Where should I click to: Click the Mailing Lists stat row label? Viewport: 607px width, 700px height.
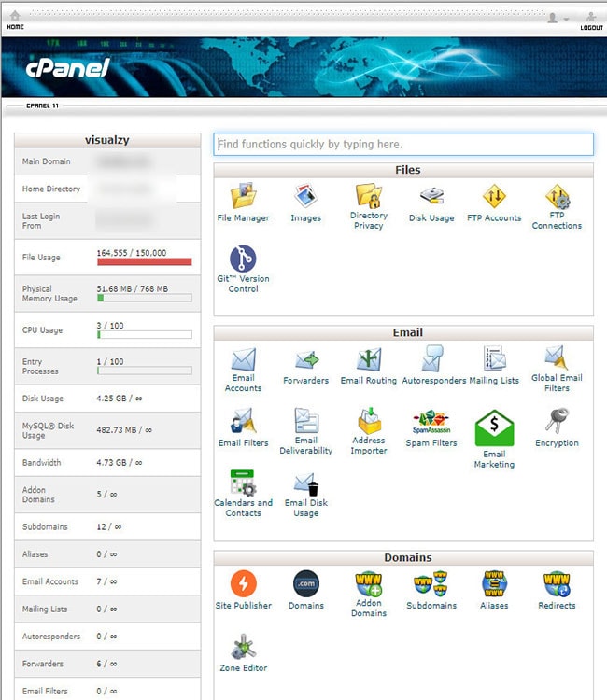coord(45,609)
